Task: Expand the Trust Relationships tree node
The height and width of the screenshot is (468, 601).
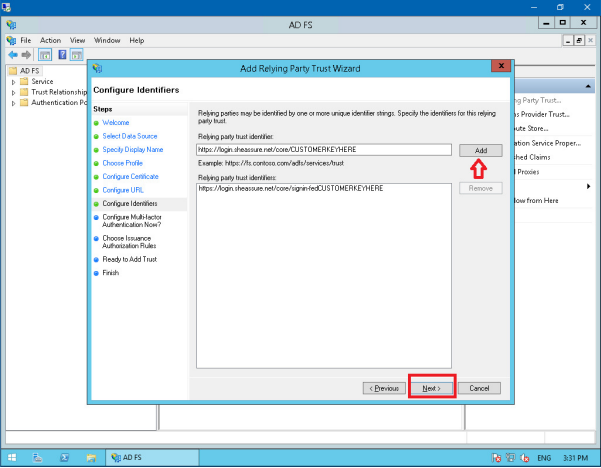Action: [x=13, y=92]
